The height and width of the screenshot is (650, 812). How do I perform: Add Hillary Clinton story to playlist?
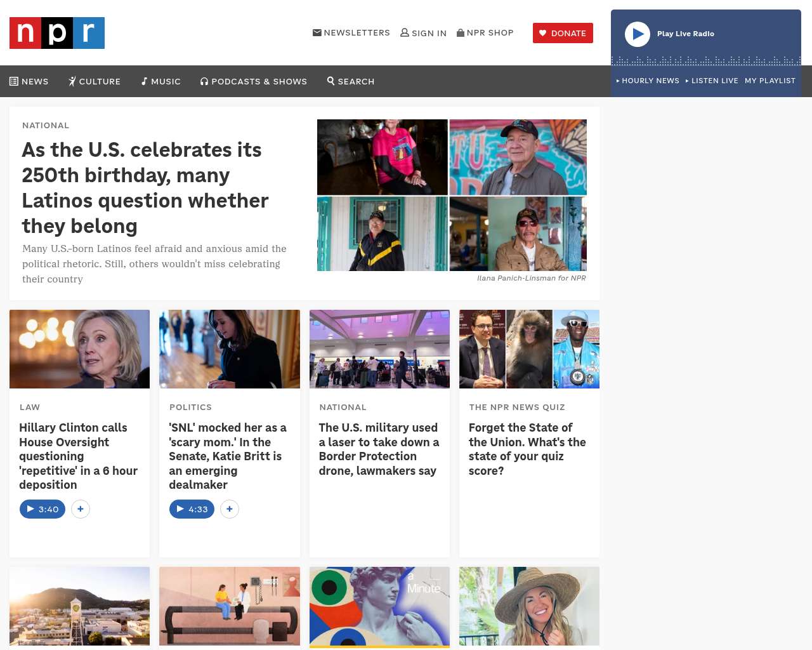click(81, 509)
